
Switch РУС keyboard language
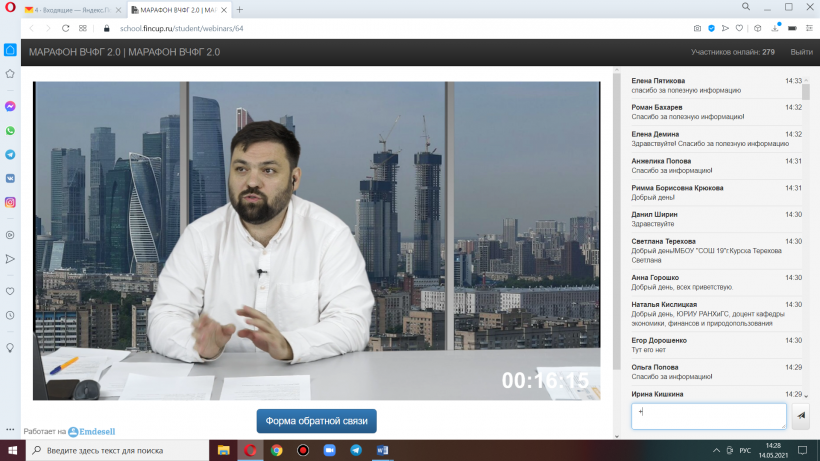point(745,451)
